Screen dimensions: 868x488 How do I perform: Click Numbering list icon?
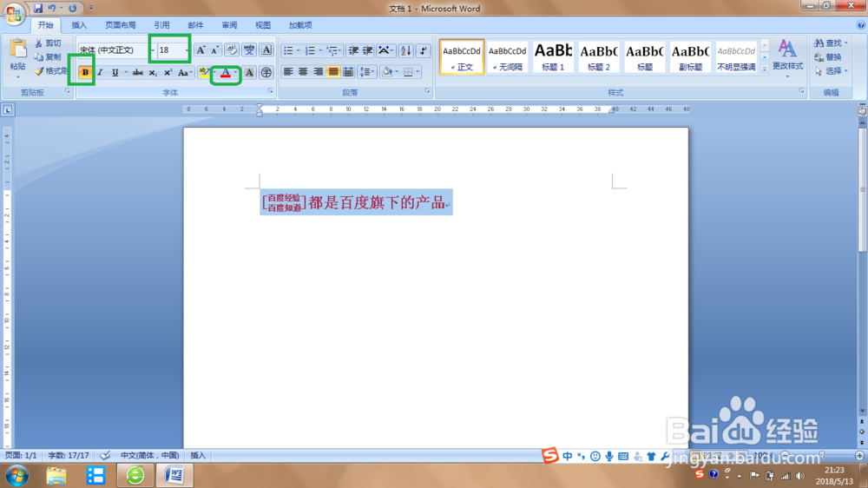point(311,50)
